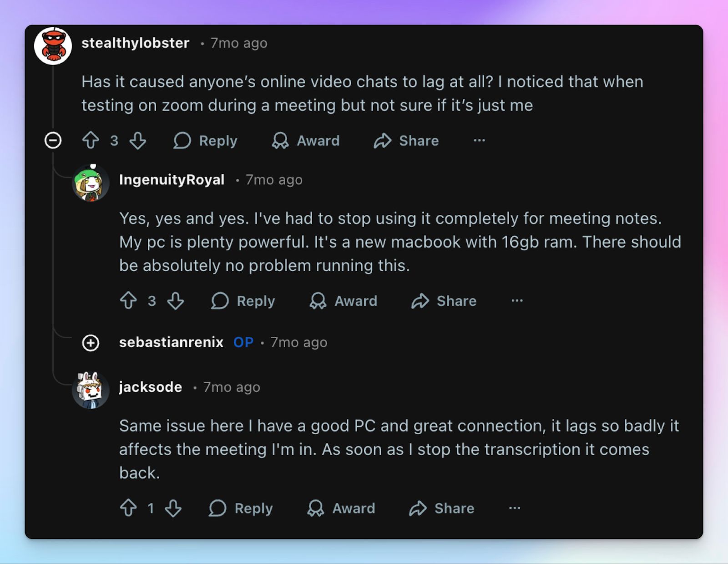Viewport: 728px width, 564px height.
Task: Share IngenuityRoyal's macbook comment
Action: coord(443,301)
